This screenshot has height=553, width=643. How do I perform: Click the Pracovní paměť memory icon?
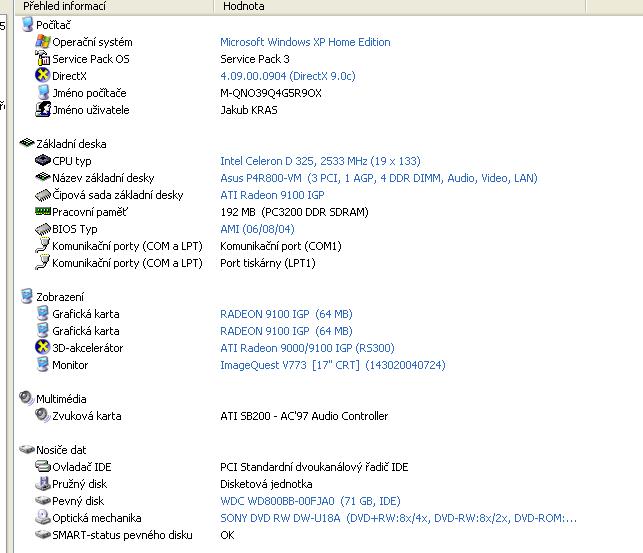pyautogui.click(x=42, y=212)
